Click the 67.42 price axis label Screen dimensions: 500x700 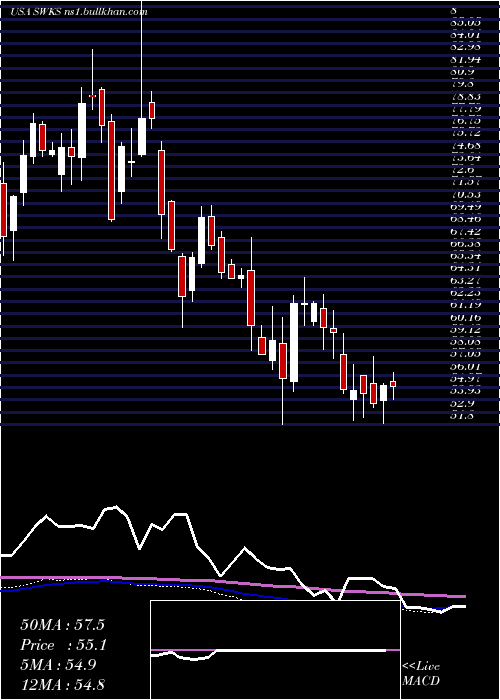[x=465, y=231]
